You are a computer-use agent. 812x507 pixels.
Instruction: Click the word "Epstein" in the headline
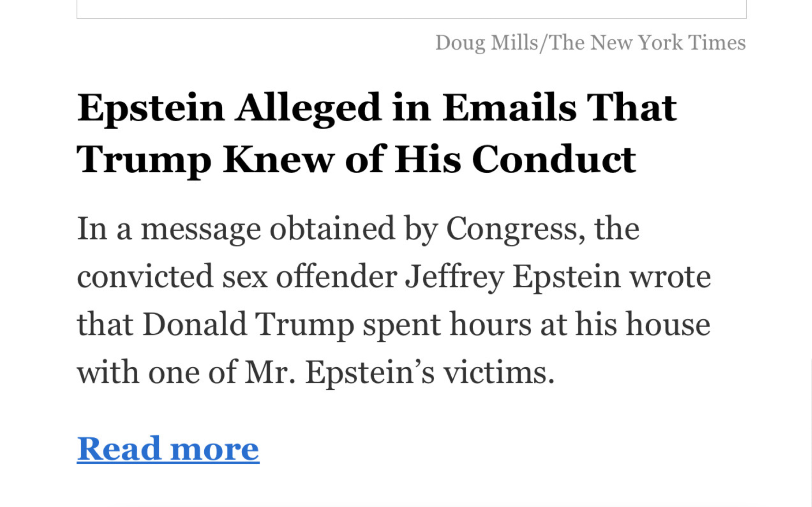pyautogui.click(x=151, y=108)
